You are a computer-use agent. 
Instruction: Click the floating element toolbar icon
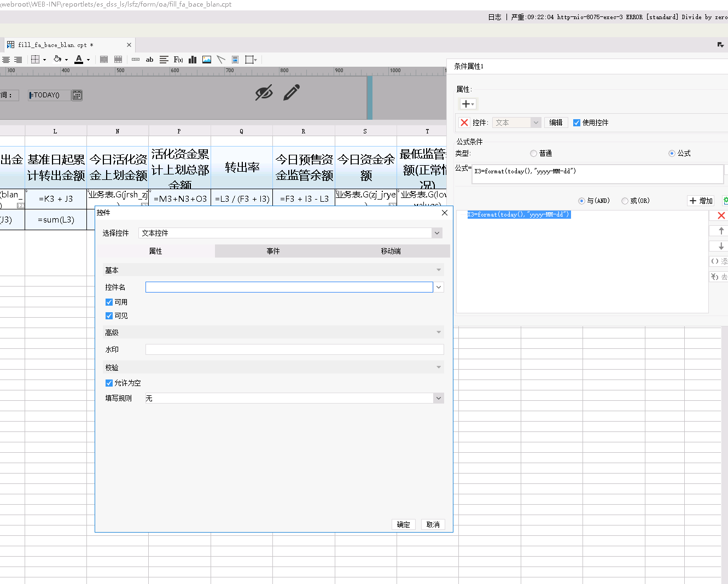(x=250, y=60)
